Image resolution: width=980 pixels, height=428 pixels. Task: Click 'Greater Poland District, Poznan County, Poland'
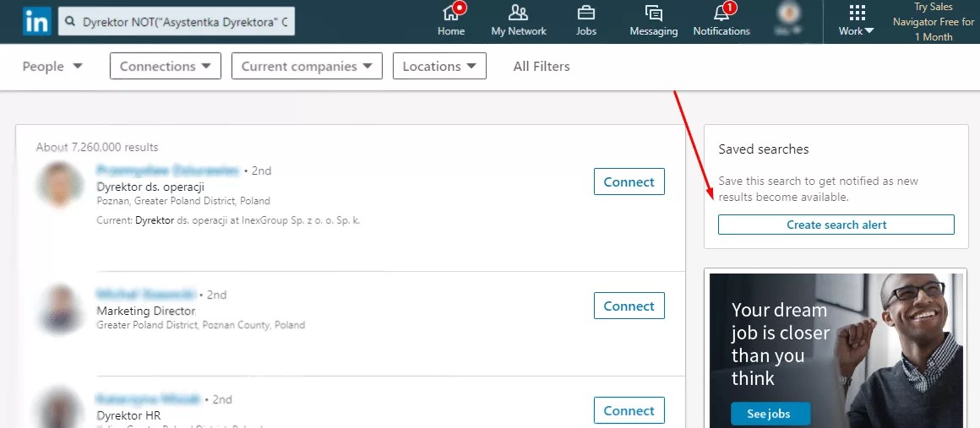[x=200, y=325]
